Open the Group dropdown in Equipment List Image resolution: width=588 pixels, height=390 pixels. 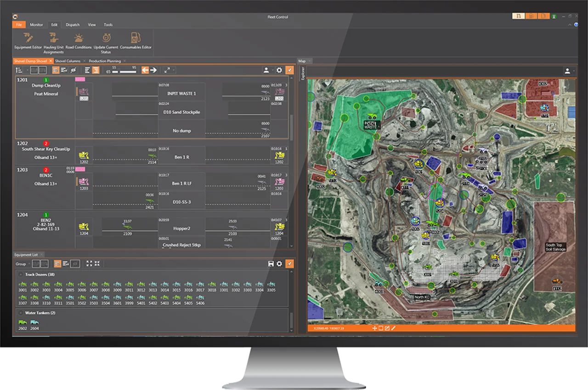23,264
